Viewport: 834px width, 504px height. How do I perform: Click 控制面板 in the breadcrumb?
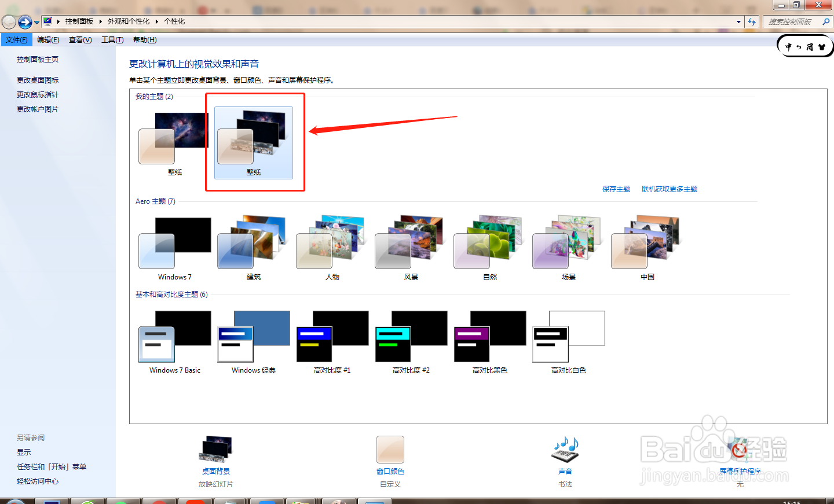pos(79,21)
